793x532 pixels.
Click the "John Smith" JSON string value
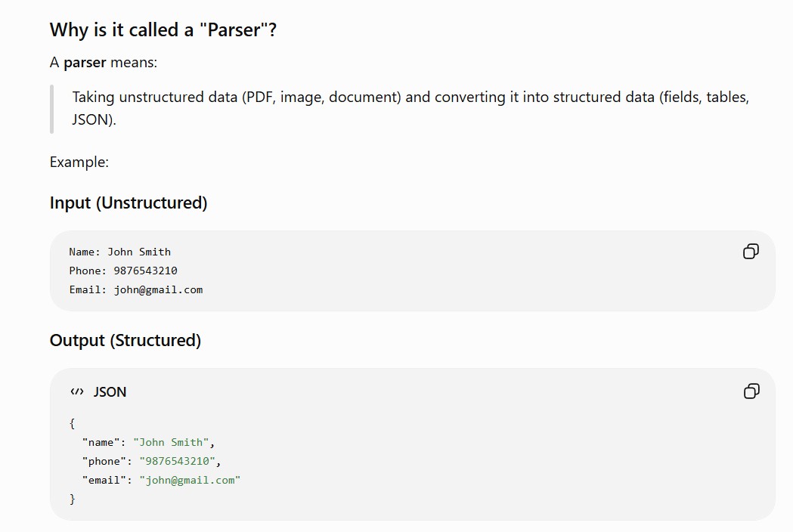pos(171,443)
